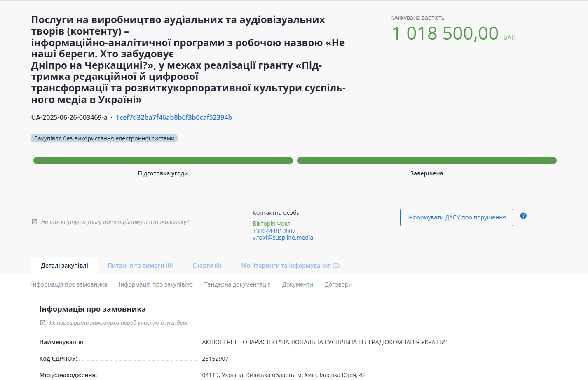Image resolution: width=588 pixels, height=380 pixels.
Task: Navigate to "Документи" section link
Action: (x=298, y=284)
